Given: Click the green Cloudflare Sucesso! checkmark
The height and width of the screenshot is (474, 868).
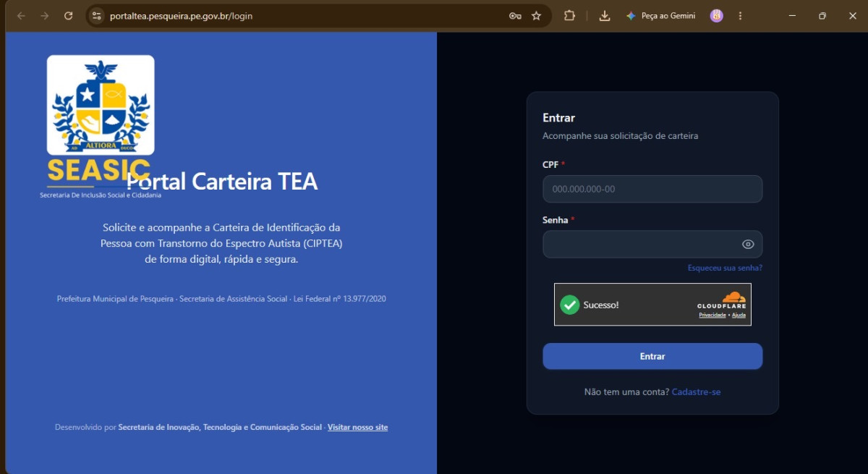Looking at the screenshot, I should (570, 305).
